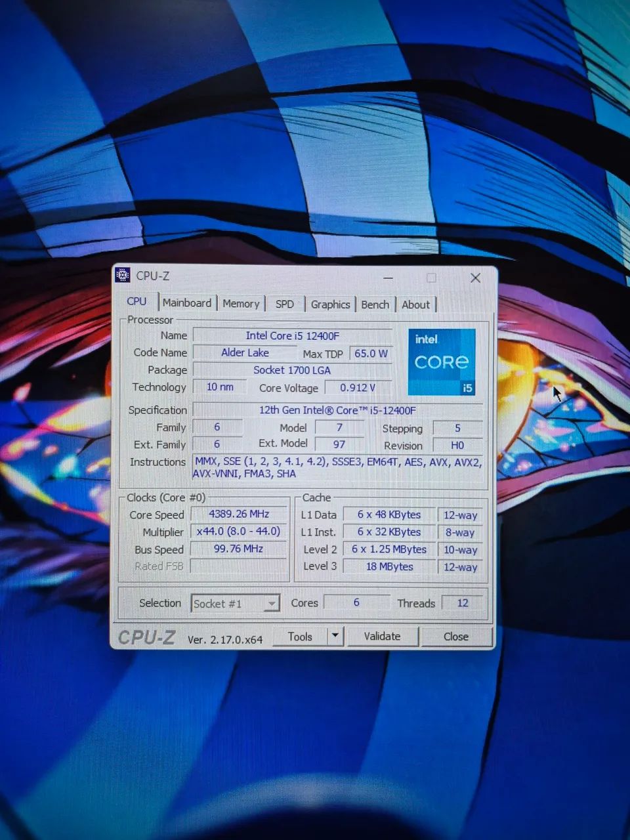The image size is (630, 840).
Task: Close the CPU-Z window with X
Action: (x=476, y=278)
